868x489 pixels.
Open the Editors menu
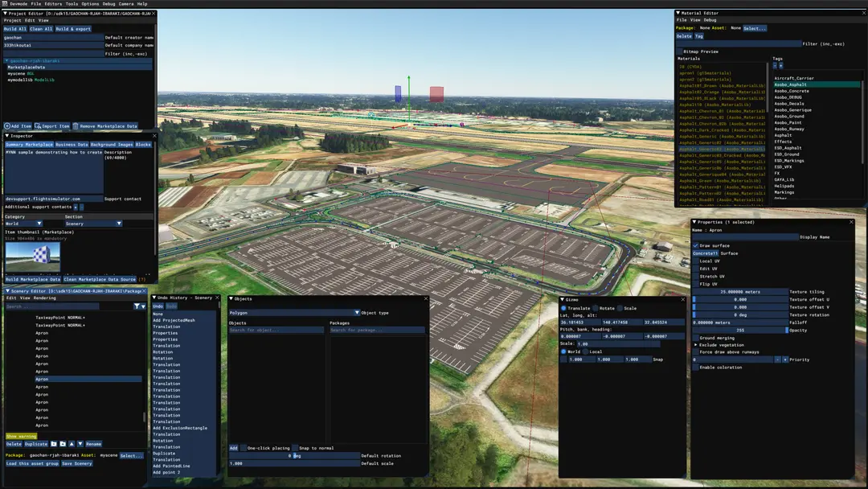point(53,4)
